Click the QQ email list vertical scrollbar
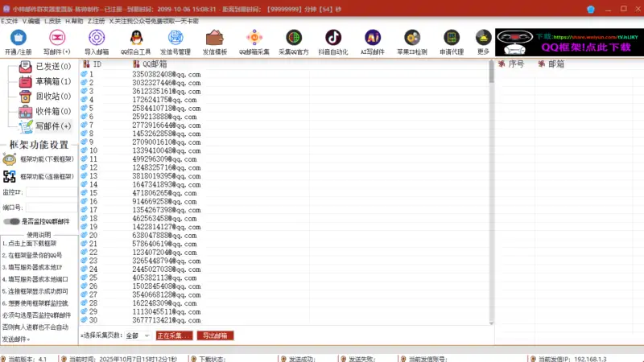The height and width of the screenshot is (362, 644). coord(491,193)
